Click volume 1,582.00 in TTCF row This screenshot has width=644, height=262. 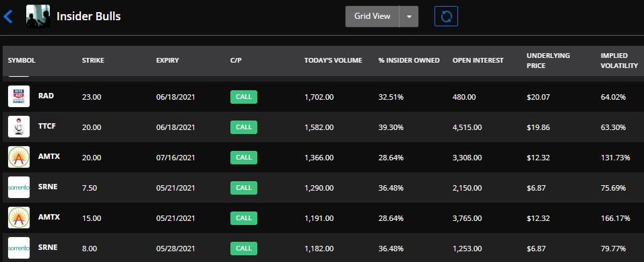319,128
